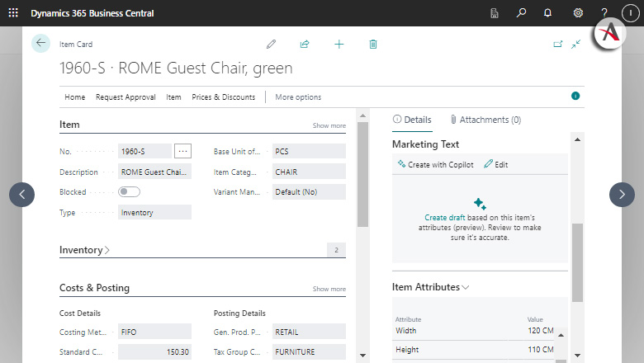Click Show more in Costs & Posting

(329, 289)
